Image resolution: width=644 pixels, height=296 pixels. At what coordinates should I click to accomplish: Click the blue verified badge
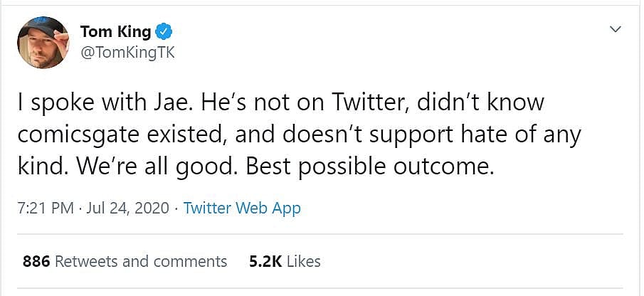click(x=164, y=31)
